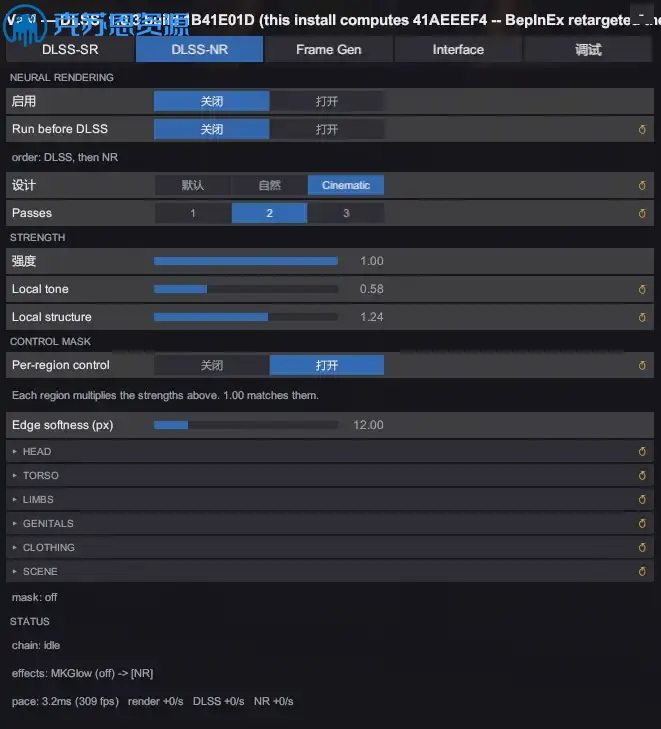Viewport: 661px width, 729px height.
Task: Click reset icon in LIMBS row
Action: tap(642, 499)
